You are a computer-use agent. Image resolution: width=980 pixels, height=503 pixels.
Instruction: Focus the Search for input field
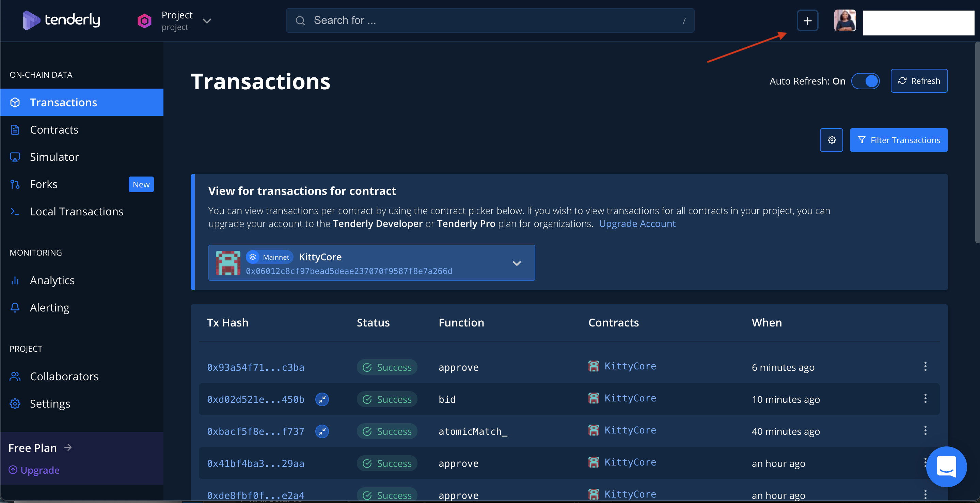coord(490,20)
